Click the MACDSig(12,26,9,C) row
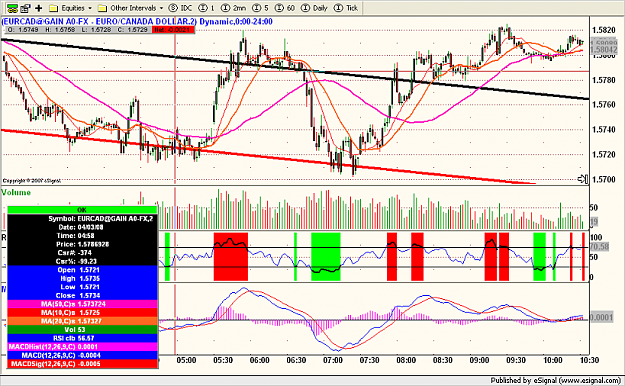 (82, 364)
